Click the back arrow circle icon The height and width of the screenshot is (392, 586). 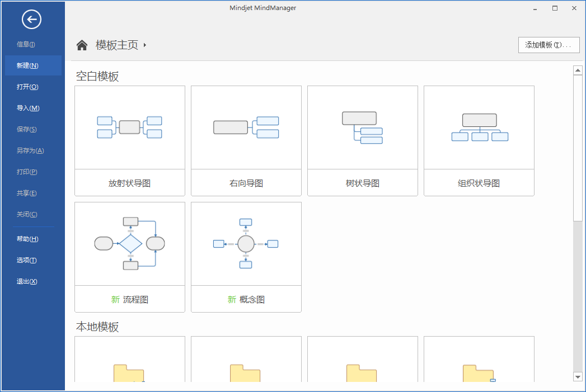tap(31, 19)
